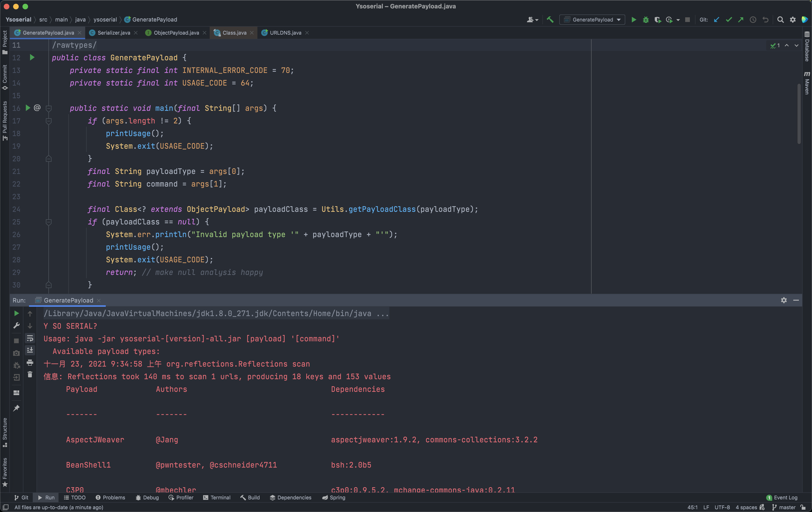The width and height of the screenshot is (812, 512).
Task: Show Git history clock icon
Action: [753, 20]
